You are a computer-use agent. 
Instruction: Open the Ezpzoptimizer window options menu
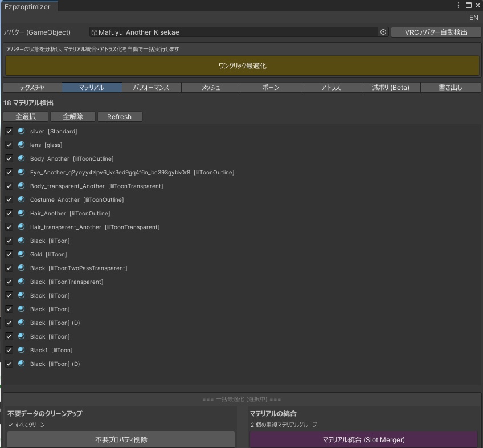tap(458, 5)
